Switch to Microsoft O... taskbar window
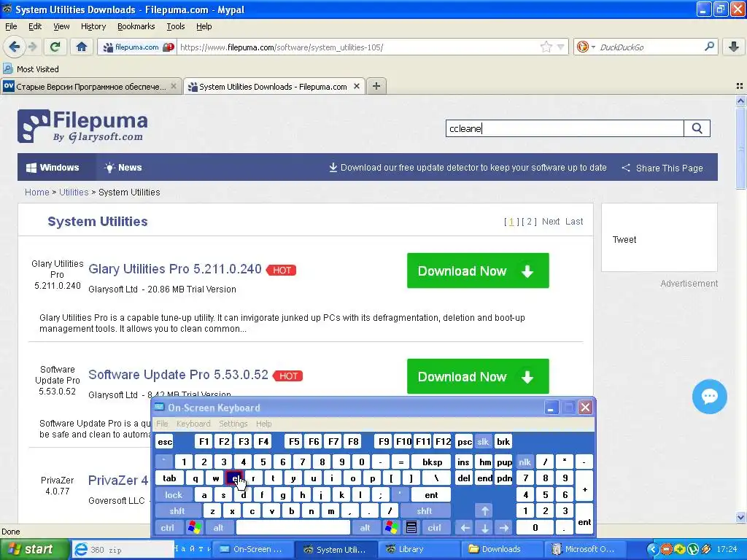 585,550
